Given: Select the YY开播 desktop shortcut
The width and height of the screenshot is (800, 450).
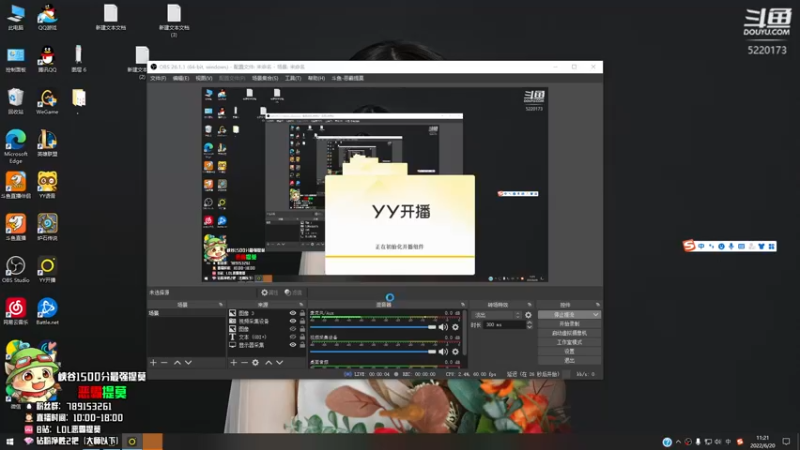Looking at the screenshot, I should (47, 270).
